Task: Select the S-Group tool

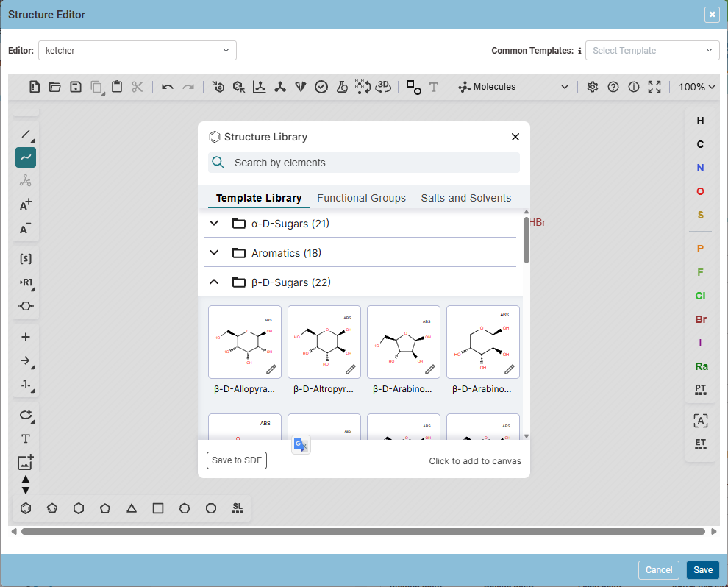Action: (26, 259)
